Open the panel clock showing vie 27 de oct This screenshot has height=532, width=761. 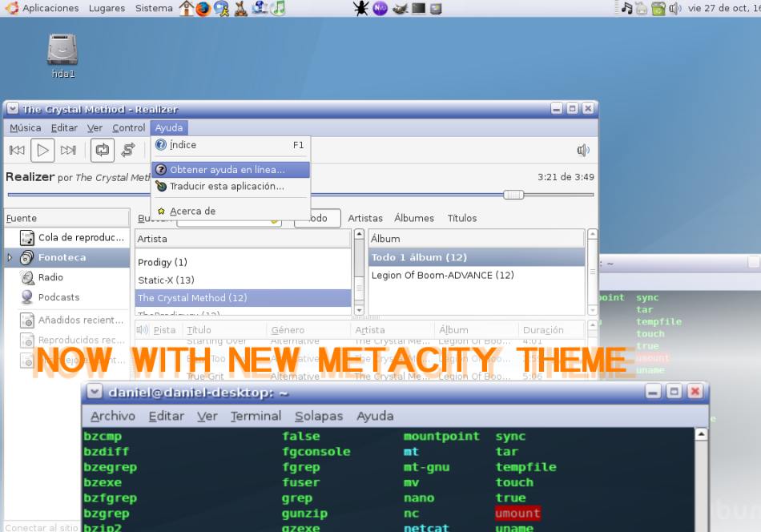point(723,8)
